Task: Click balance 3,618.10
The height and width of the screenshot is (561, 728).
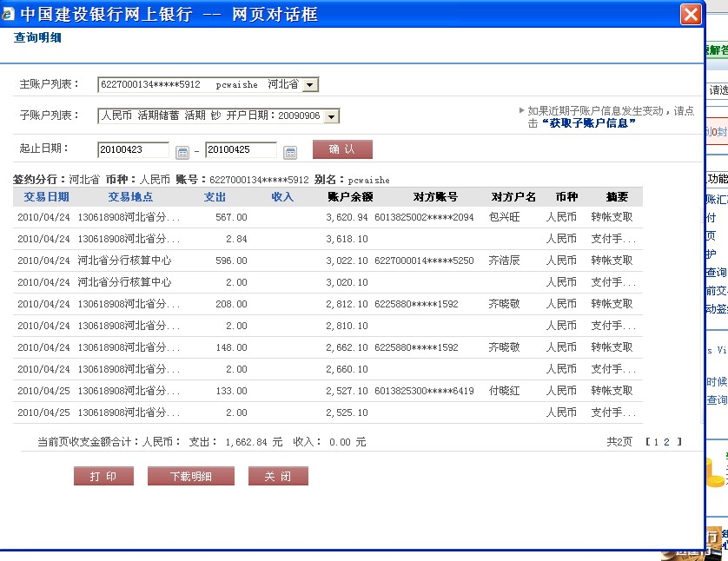Action: click(x=347, y=239)
